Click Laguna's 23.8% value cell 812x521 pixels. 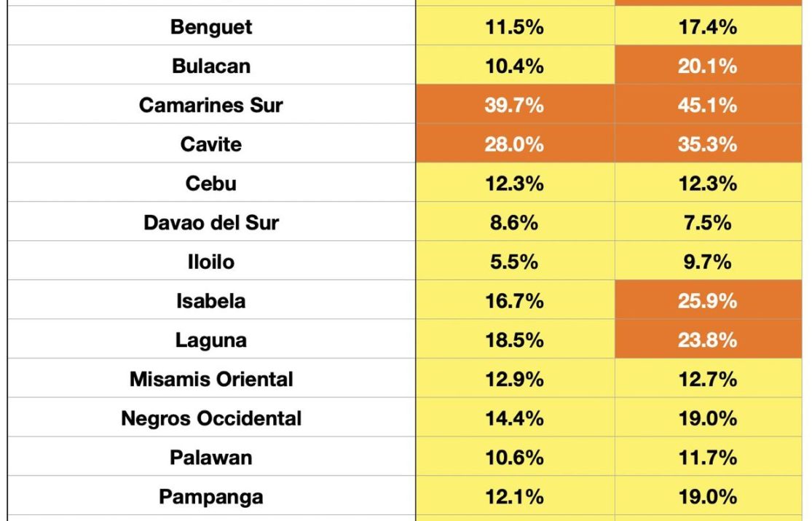(707, 340)
